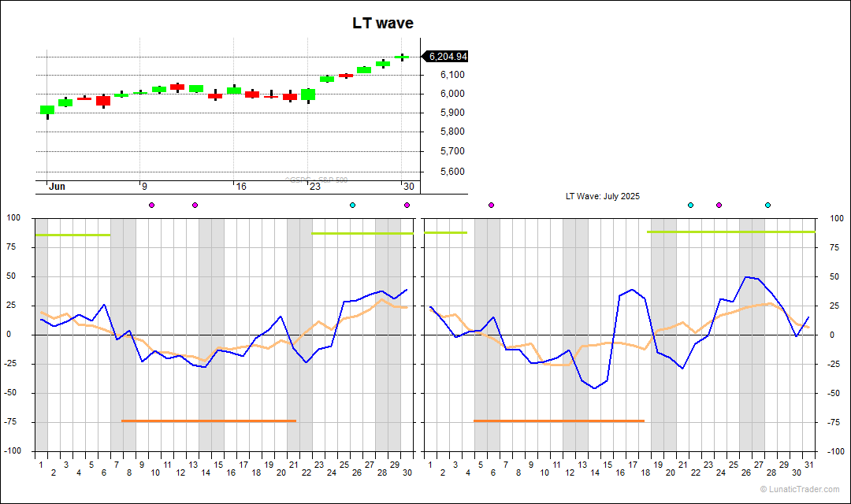
Task: Click the cyan dot above July 22
Action: click(x=690, y=206)
